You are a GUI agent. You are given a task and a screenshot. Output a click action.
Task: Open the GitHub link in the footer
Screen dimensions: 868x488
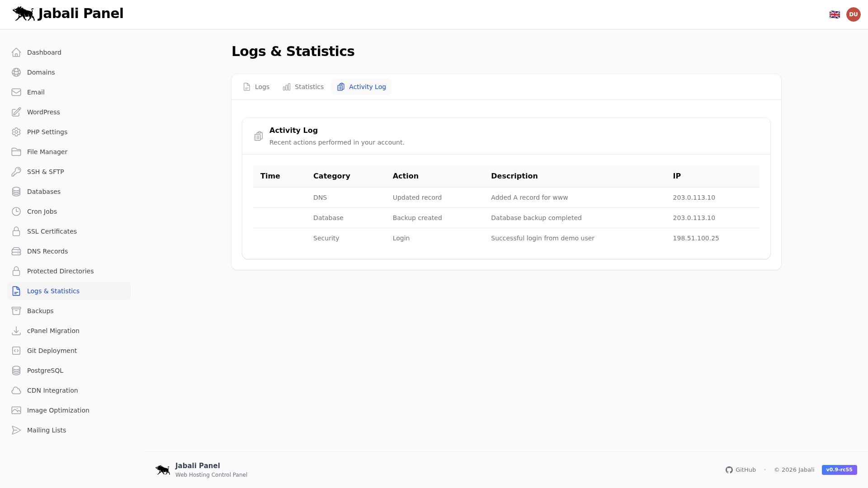click(741, 469)
